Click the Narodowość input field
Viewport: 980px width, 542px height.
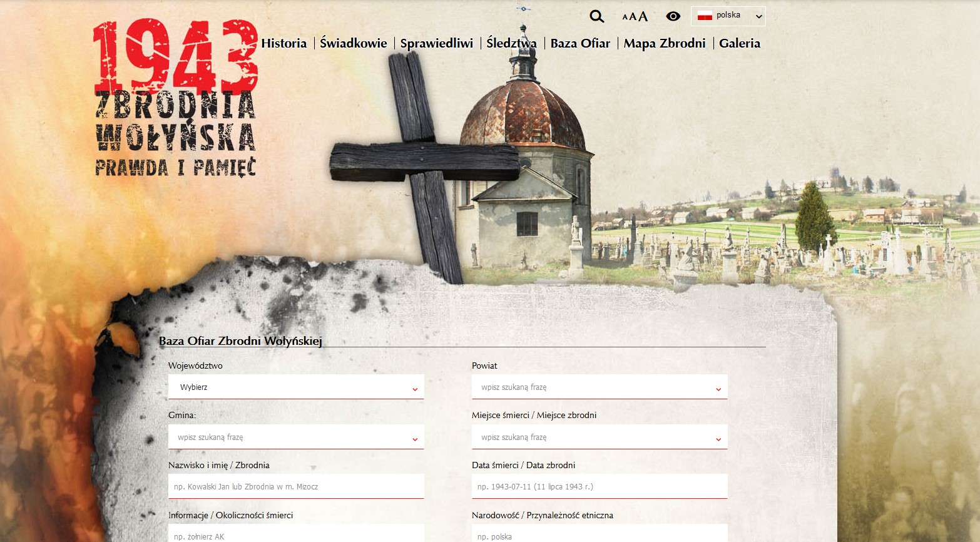tap(599, 535)
